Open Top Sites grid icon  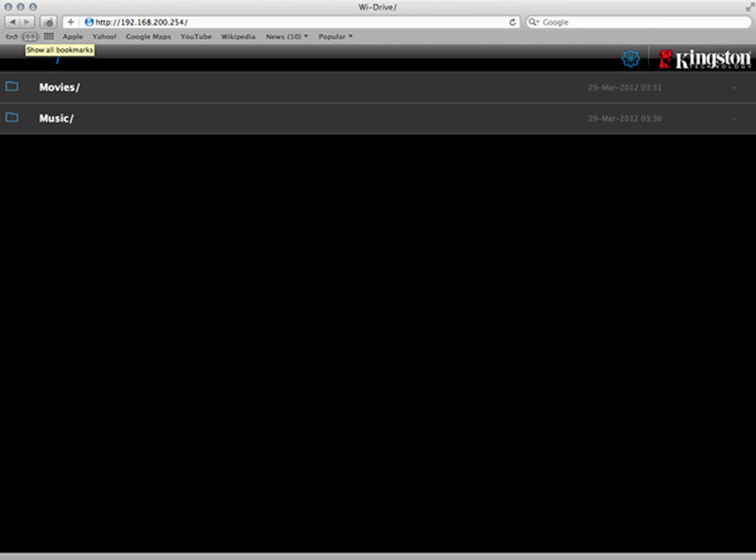coord(49,37)
